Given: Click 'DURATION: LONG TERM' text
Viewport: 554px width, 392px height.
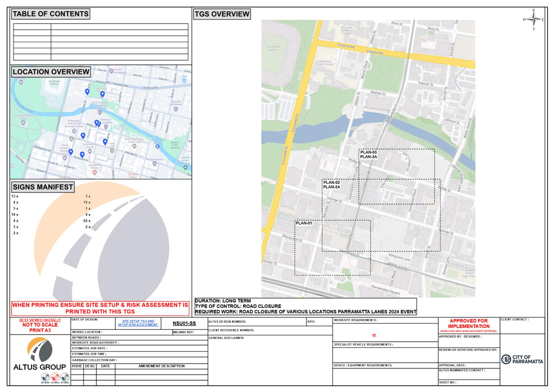Looking at the screenshot, I should [223, 301].
